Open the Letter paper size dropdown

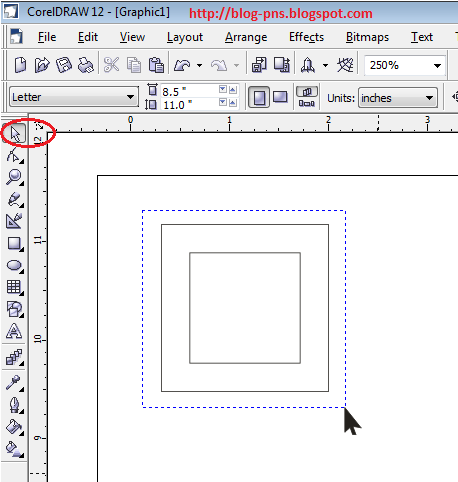74,97
